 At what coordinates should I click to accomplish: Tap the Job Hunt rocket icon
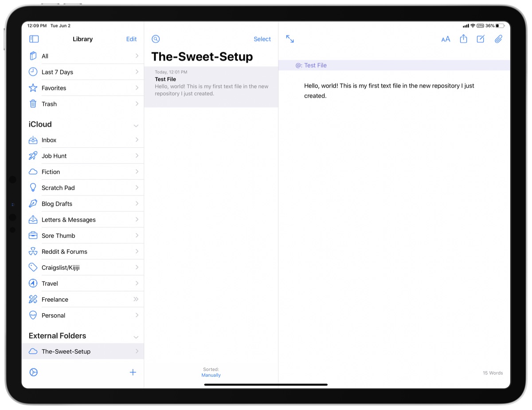(x=33, y=156)
